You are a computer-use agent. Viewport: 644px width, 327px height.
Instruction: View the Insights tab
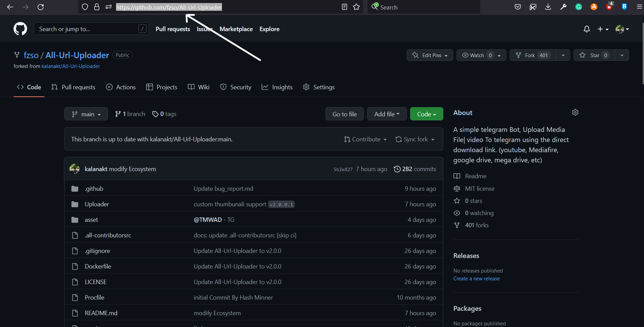[x=277, y=87]
